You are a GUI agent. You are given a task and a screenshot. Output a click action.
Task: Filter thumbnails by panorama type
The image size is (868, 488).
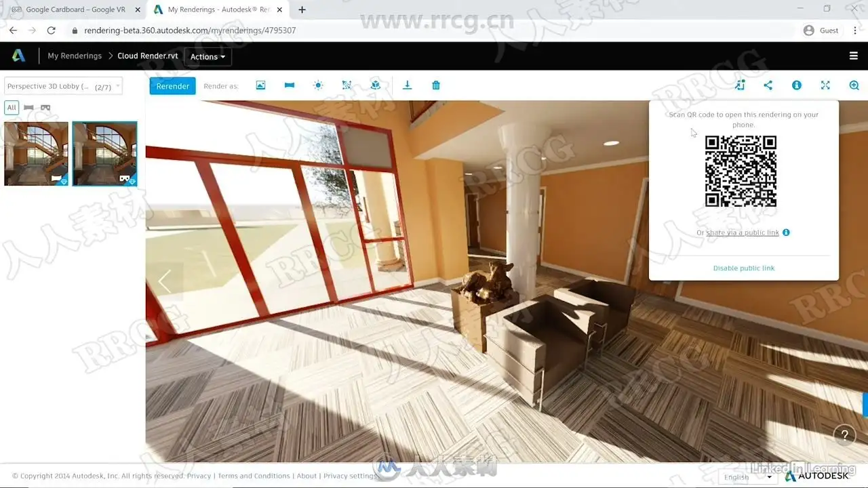[x=29, y=108]
